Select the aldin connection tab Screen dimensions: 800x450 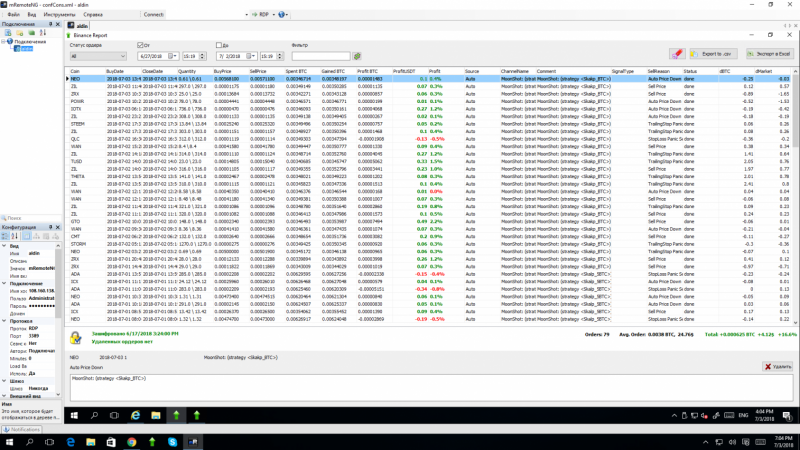click(78, 25)
